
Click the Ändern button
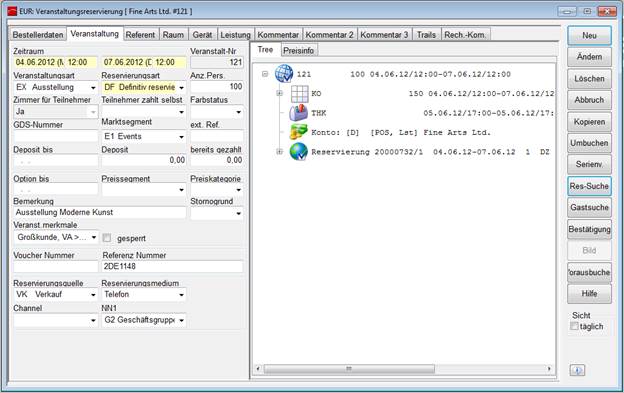(589, 57)
